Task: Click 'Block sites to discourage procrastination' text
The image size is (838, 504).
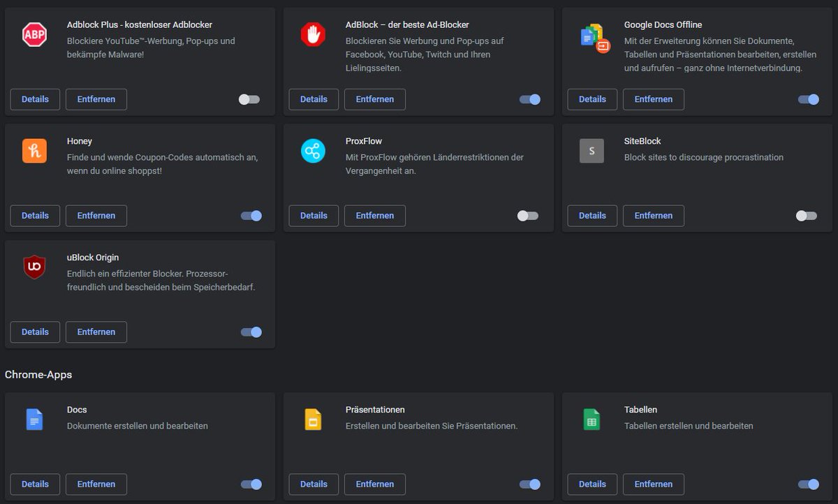Action: point(704,158)
